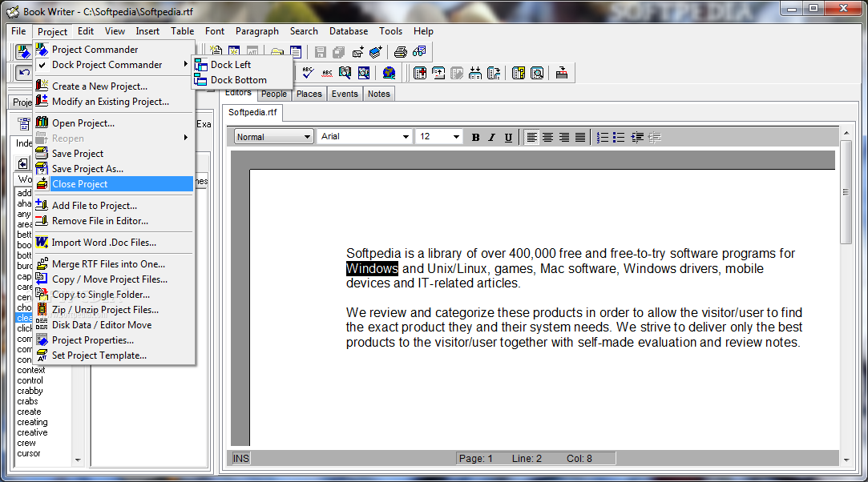Screen dimensions: 868x482
Task: Switch to the Events tab
Action: tap(345, 94)
